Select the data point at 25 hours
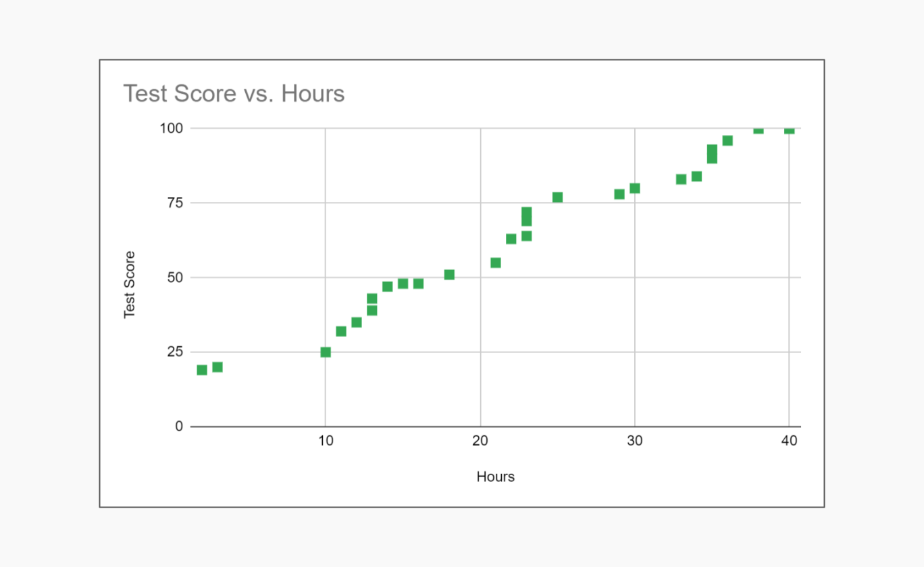 [x=557, y=197]
